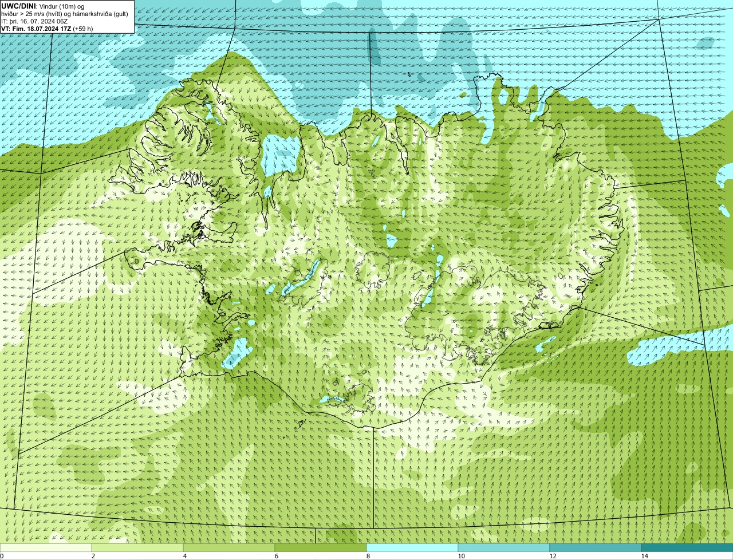Click the legend scale label "12"
Screen dimensions: 733x560
[x=553, y=556]
